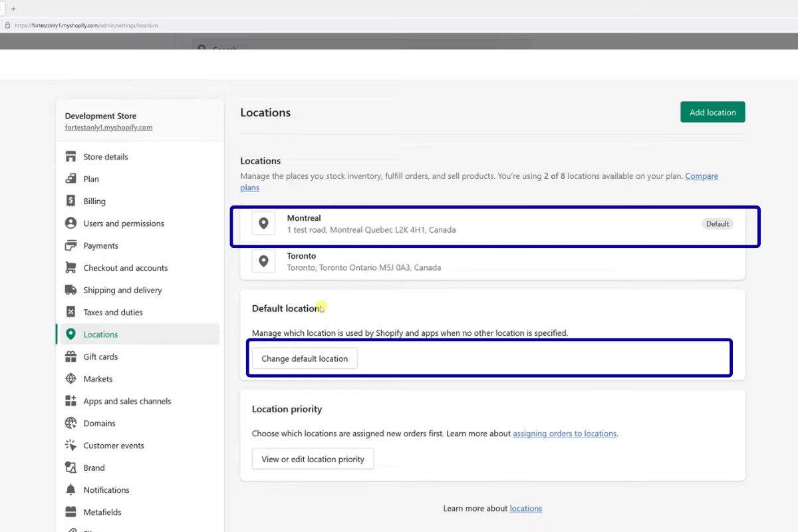Click the Toronto Ontario M5J 0A3 address
The width and height of the screenshot is (798, 532).
(x=364, y=267)
